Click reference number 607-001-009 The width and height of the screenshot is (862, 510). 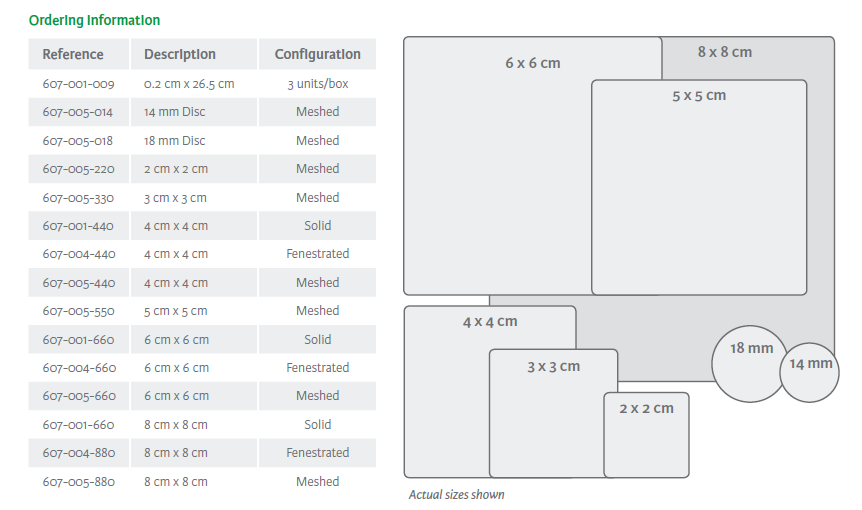tap(78, 84)
